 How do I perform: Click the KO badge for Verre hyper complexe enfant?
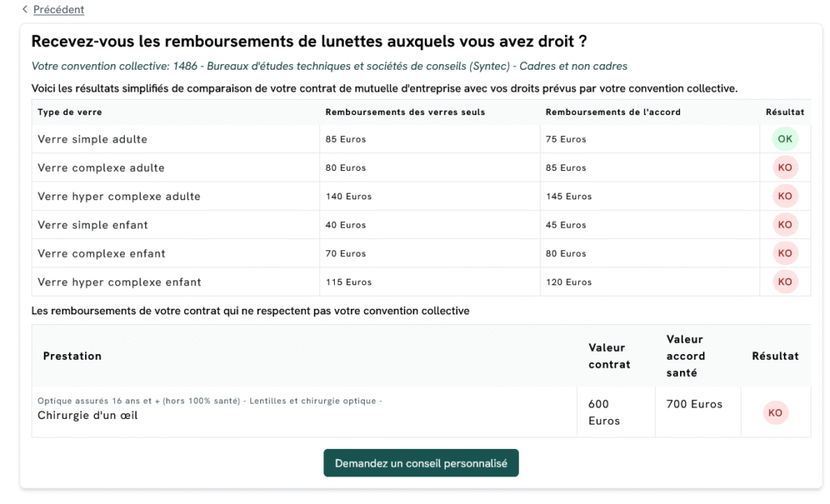[x=784, y=282]
